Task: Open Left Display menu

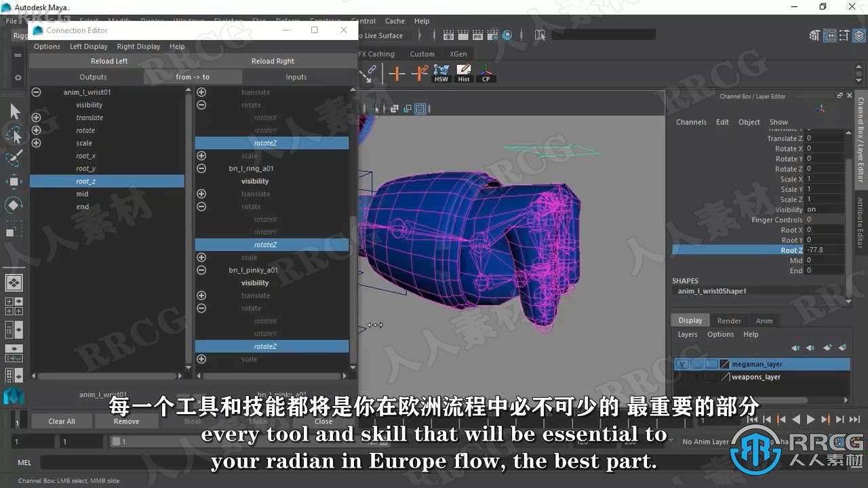Action: point(89,46)
